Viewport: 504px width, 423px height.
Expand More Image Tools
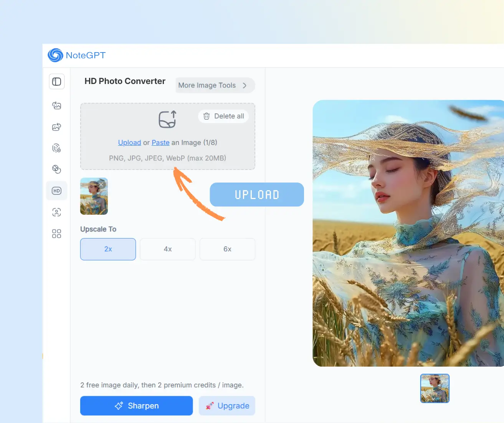tap(215, 85)
